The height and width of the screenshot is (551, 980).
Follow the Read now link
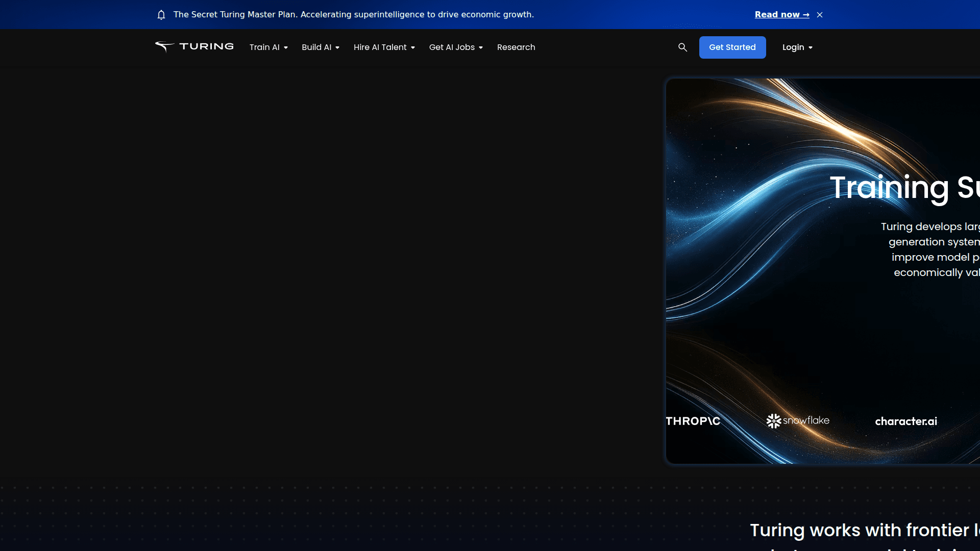(x=782, y=14)
